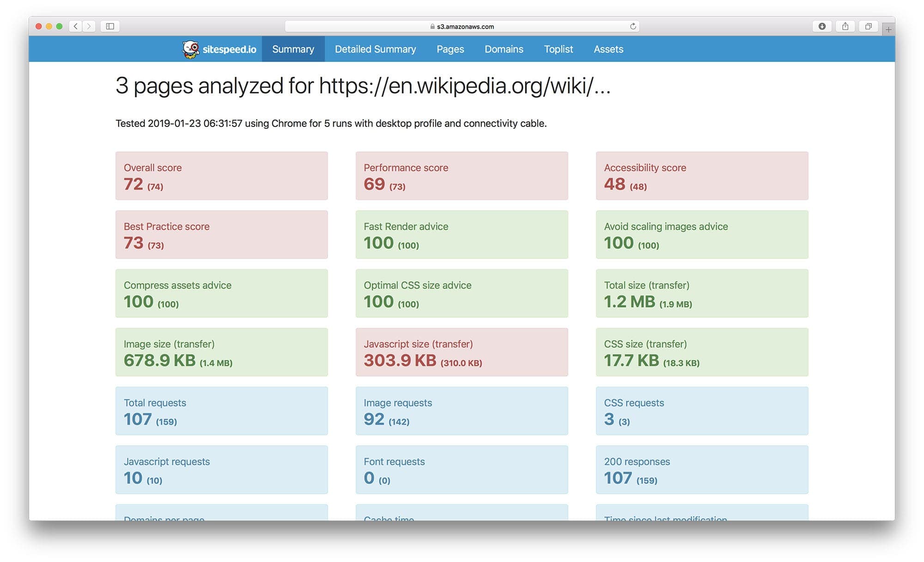The width and height of the screenshot is (924, 562).
Task: Open the Pages tab
Action: tap(450, 49)
